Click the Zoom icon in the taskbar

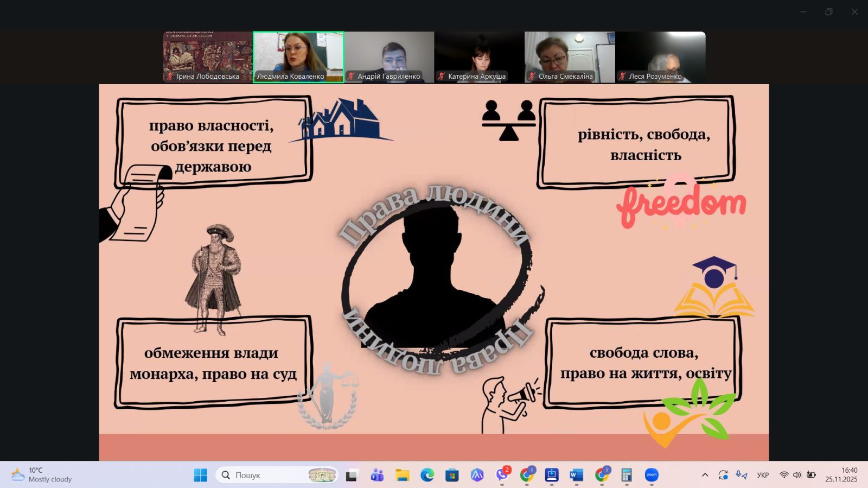coord(652,475)
